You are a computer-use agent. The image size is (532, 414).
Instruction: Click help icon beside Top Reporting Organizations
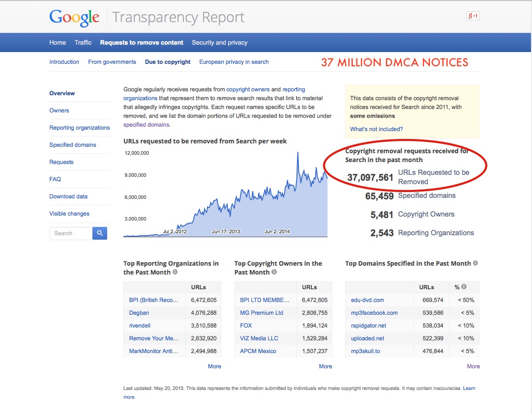click(175, 272)
